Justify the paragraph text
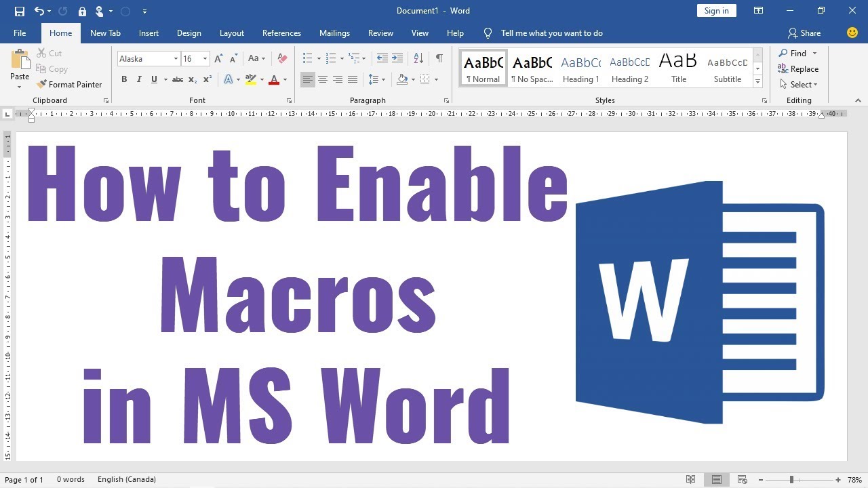Screen dimensions: 868x488 pos(353,79)
